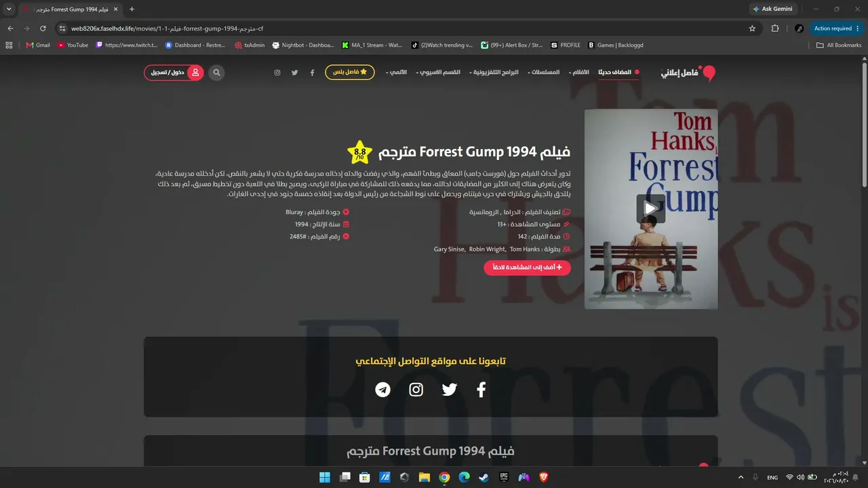Click the دخول / تسجيل login button
This screenshot has width=868, height=488.
tap(174, 73)
